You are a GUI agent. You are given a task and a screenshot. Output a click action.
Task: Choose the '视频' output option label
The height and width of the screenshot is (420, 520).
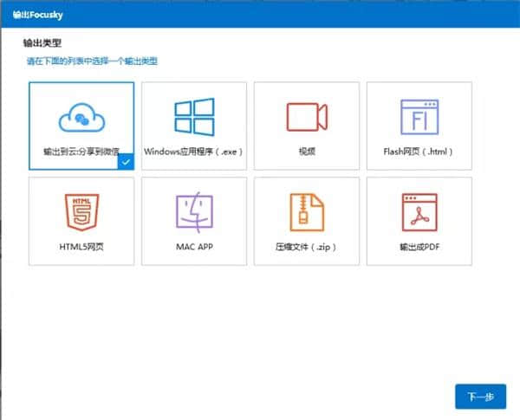(x=307, y=152)
